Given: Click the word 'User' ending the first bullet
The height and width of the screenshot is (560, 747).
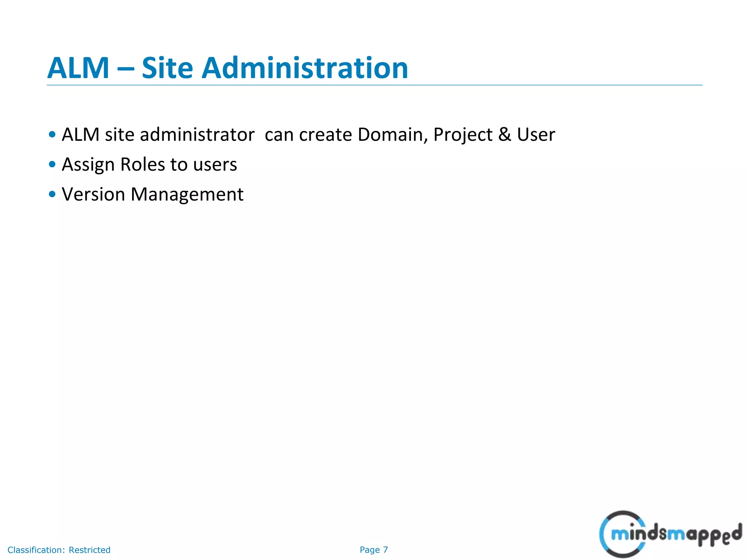Looking at the screenshot, I should point(536,135).
